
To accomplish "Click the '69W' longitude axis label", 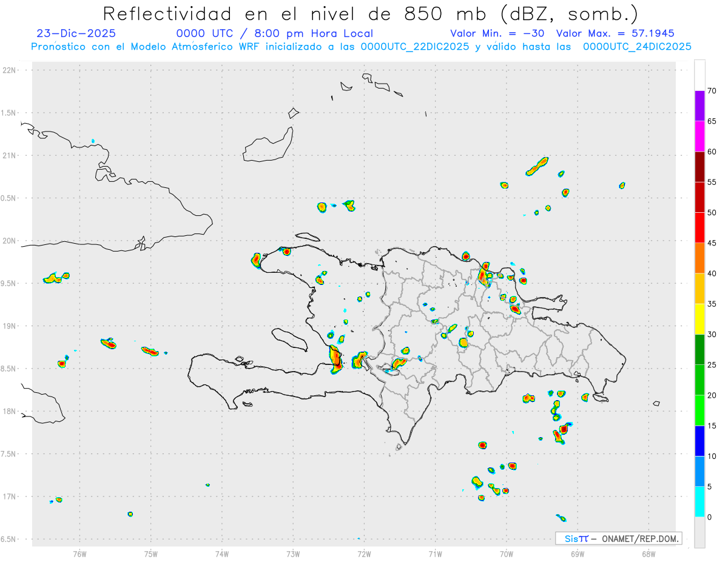I will [x=578, y=554].
